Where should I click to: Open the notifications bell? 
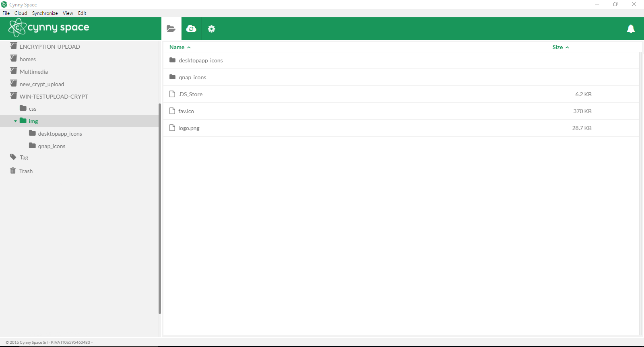click(x=631, y=29)
